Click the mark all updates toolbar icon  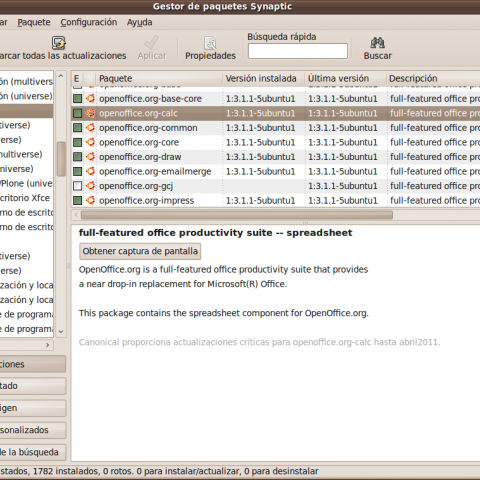point(59,43)
